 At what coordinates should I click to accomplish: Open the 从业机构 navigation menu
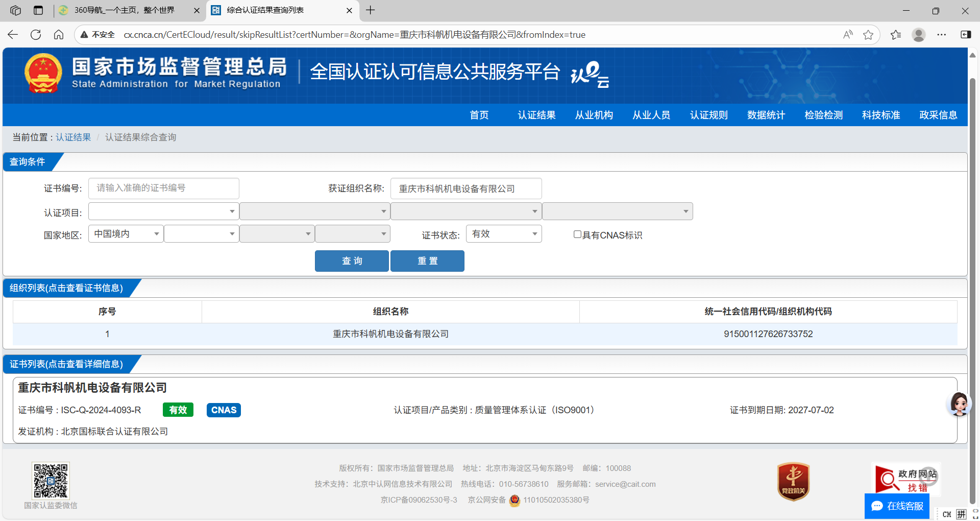594,115
